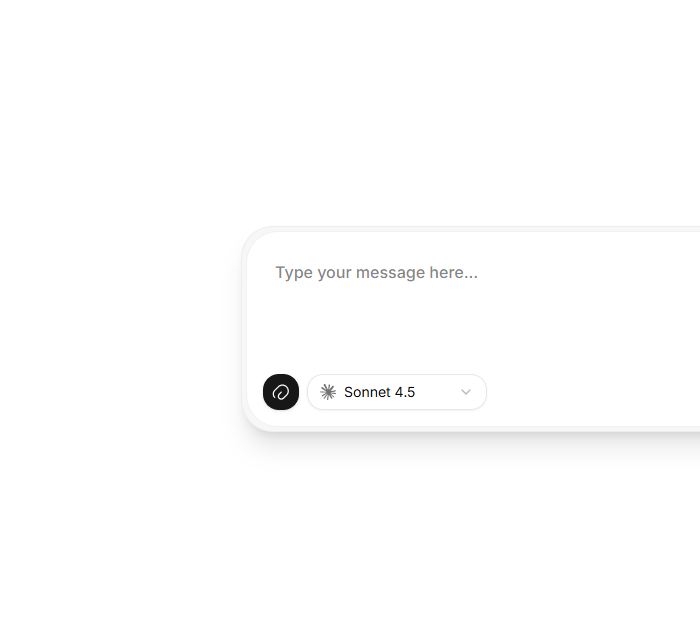Expand the model list via the chevron arrow
The width and height of the screenshot is (700, 626).
(466, 392)
